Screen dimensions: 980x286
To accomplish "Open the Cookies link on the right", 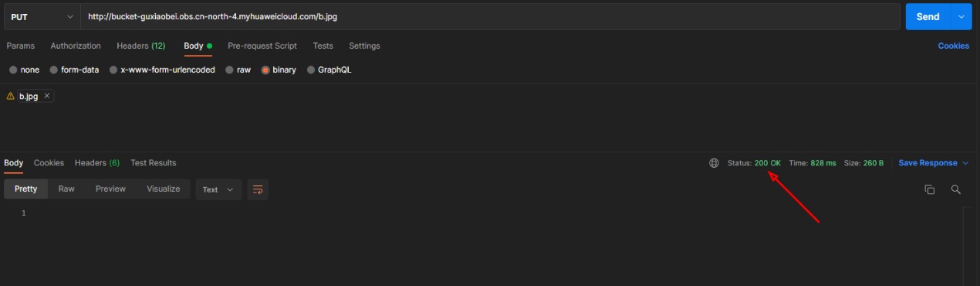I will (x=953, y=46).
